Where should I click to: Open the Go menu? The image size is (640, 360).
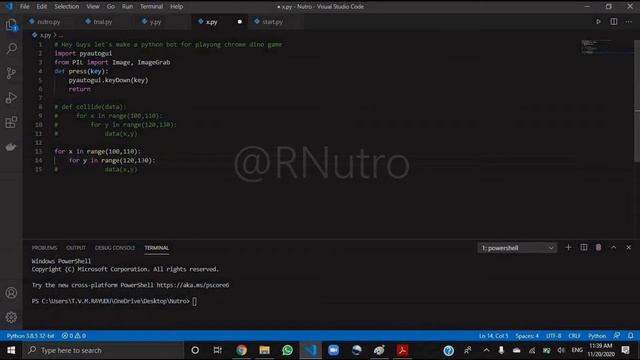[x=111, y=7]
